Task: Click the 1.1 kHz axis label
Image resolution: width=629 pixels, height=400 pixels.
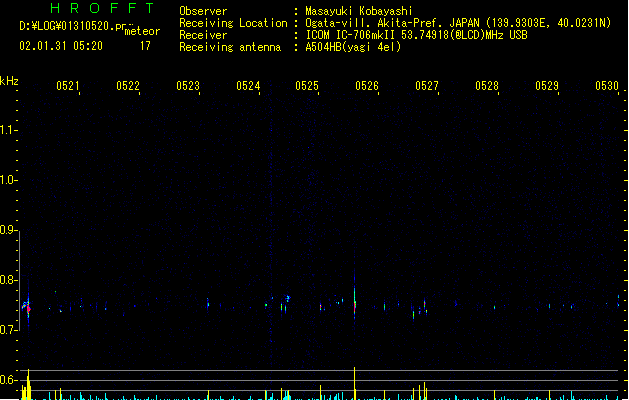Action: click(7, 130)
